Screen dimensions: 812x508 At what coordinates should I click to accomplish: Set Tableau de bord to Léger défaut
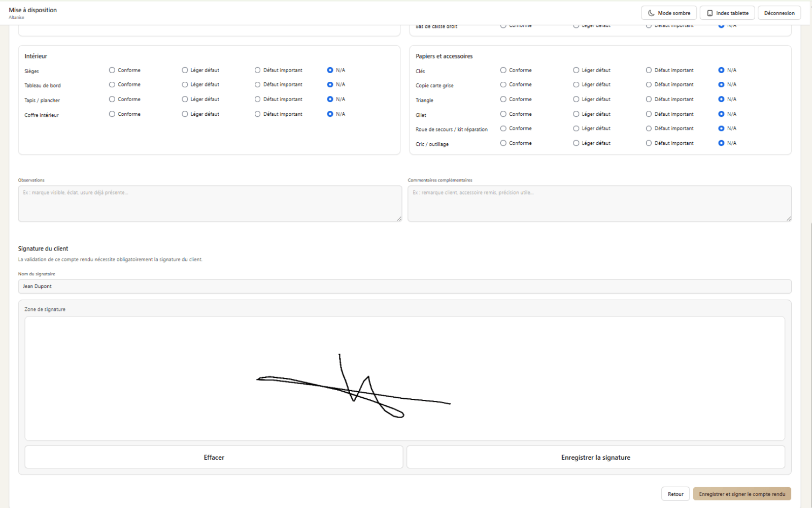(x=185, y=85)
